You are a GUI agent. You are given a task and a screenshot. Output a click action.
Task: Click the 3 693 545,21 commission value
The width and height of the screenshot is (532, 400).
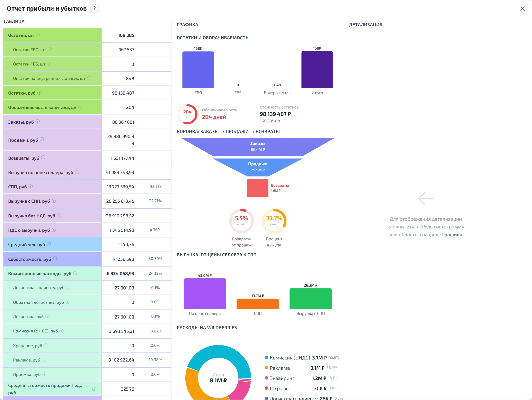[x=122, y=331]
